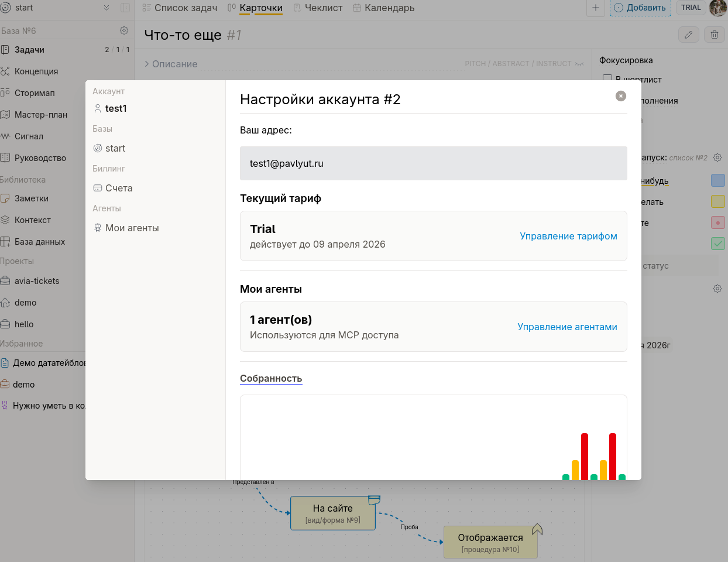Screen dimensions: 728x562
Task: Toggle the green checkmark status box
Action: tap(717, 244)
